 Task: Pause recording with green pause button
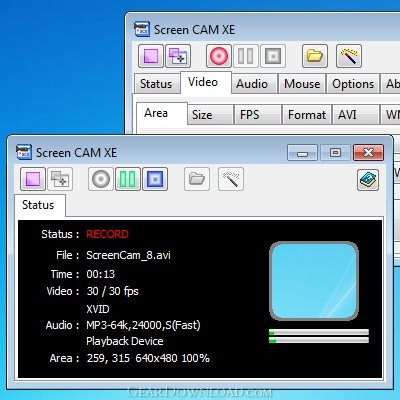click(x=128, y=179)
